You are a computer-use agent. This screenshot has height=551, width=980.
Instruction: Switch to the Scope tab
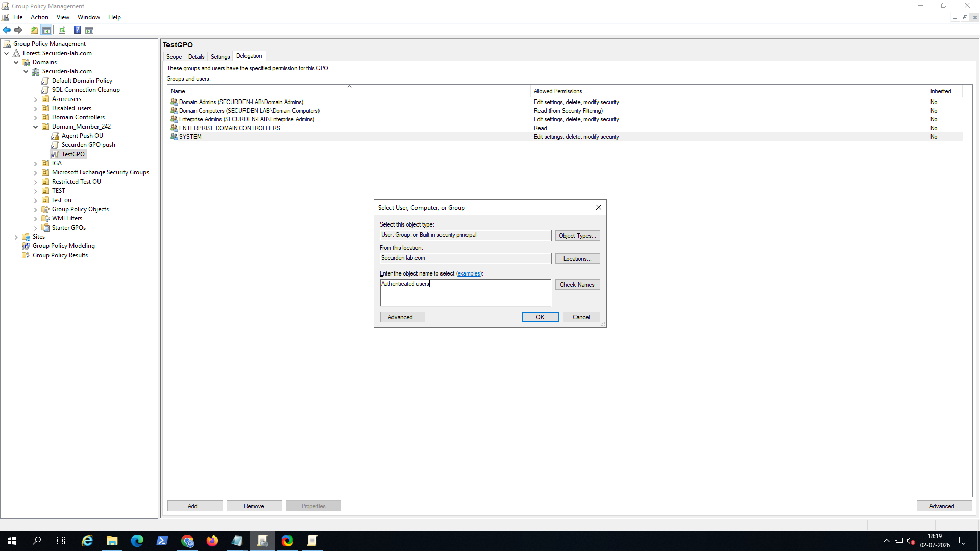coord(174,57)
